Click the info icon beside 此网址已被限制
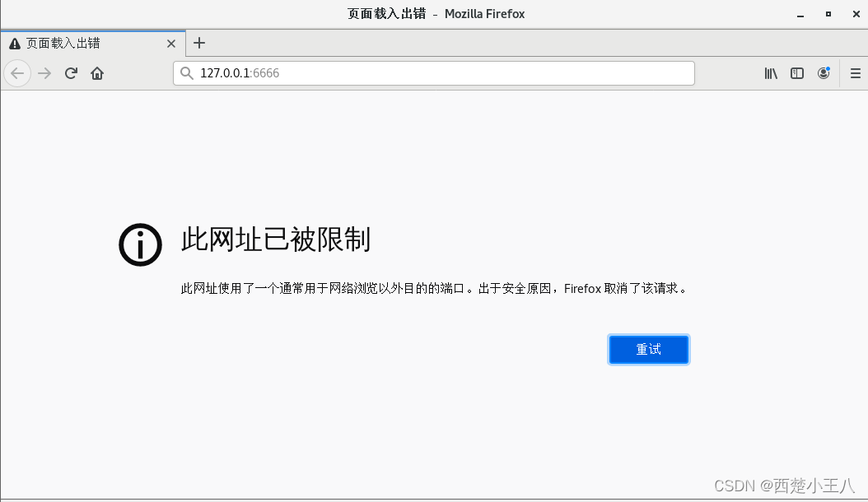Viewport: 868px width, 502px height. coord(140,243)
